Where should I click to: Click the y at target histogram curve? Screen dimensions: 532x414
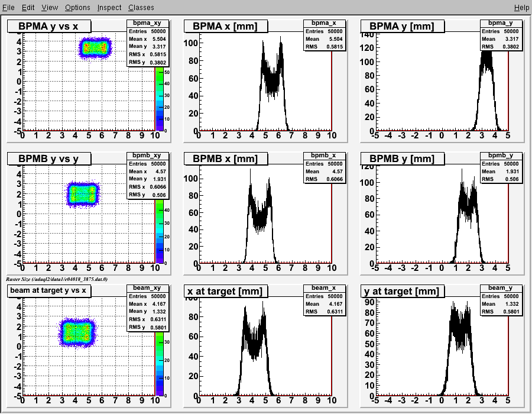click(460, 348)
